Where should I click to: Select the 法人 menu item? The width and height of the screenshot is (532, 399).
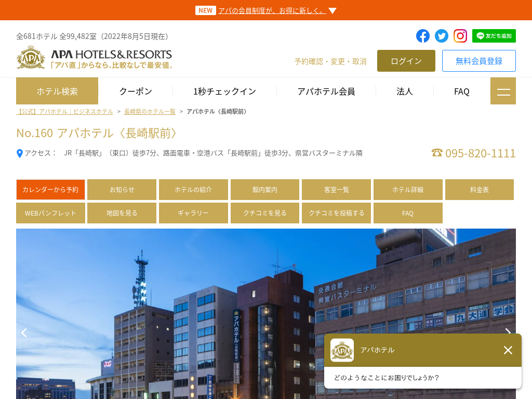pyautogui.click(x=404, y=91)
